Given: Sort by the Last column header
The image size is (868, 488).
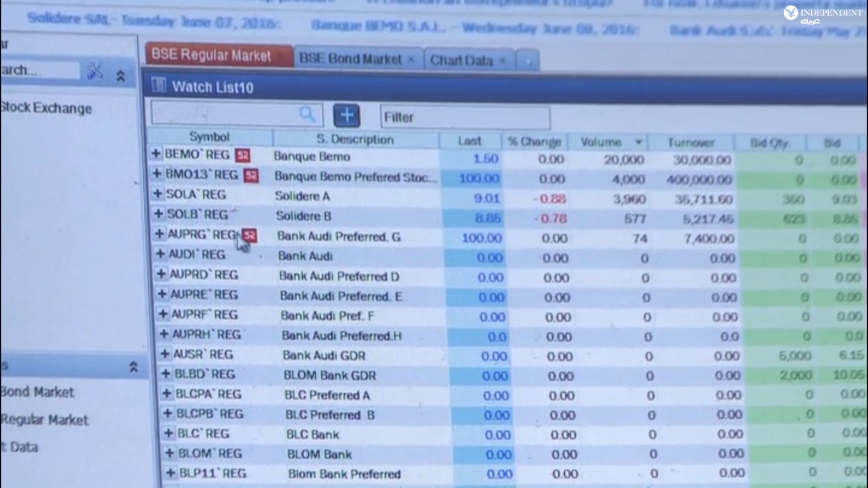Looking at the screenshot, I should click(470, 141).
